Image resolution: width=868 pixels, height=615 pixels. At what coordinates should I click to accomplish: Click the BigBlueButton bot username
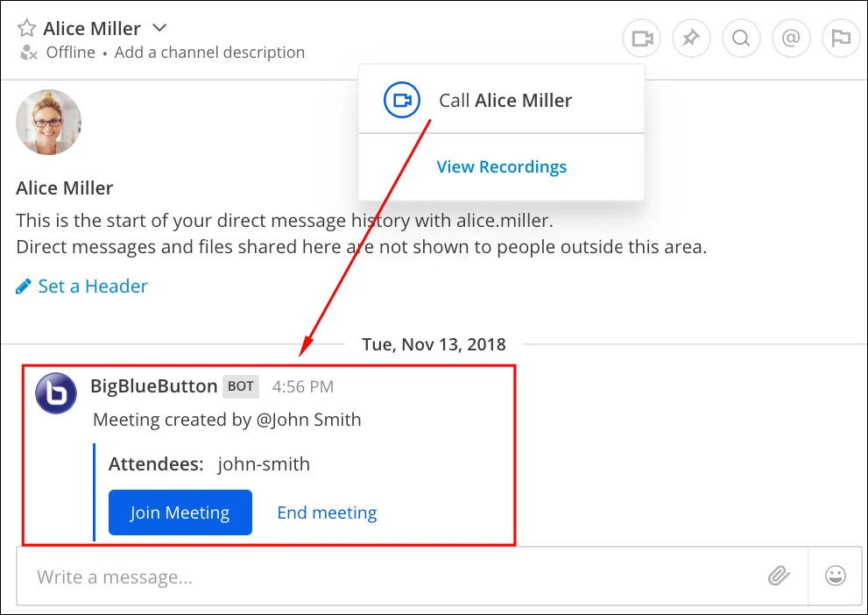pos(154,385)
